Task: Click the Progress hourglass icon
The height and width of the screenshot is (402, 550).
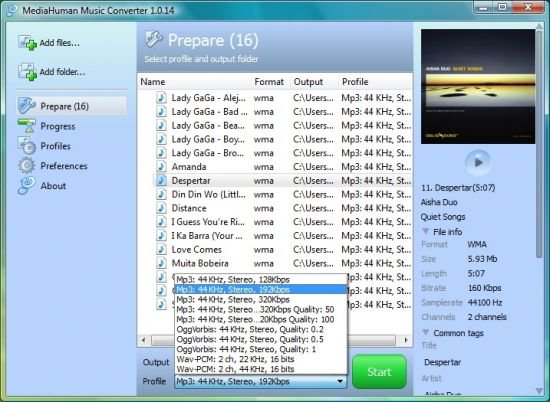Action: 27,126
